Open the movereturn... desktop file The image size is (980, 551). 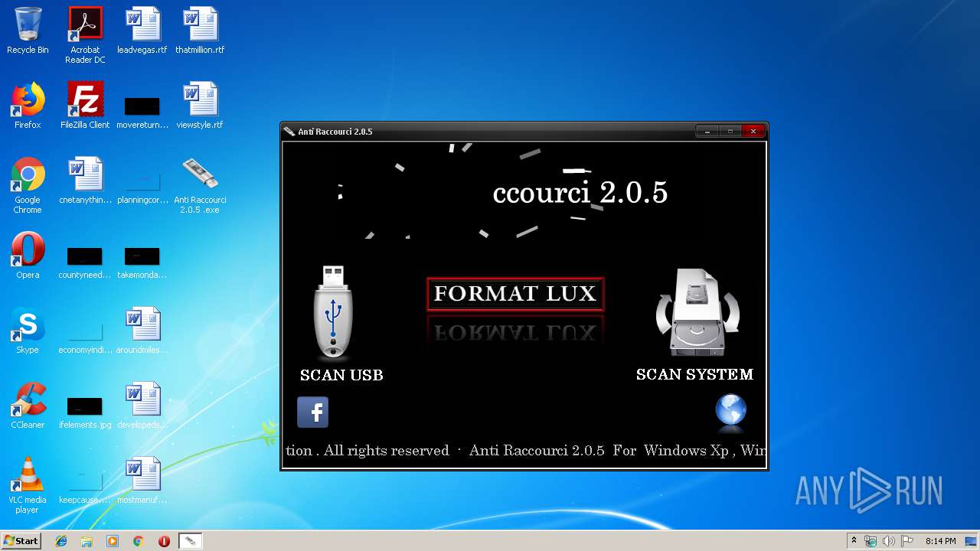(x=142, y=112)
